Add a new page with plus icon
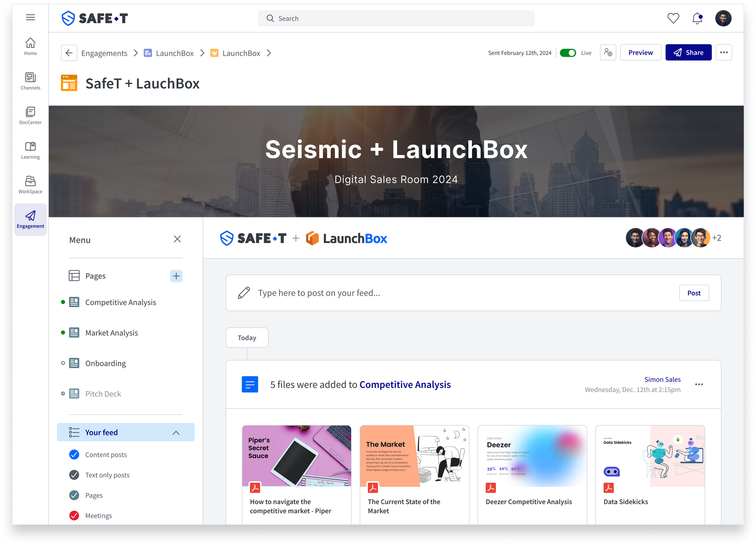756x545 pixels. pyautogui.click(x=176, y=276)
